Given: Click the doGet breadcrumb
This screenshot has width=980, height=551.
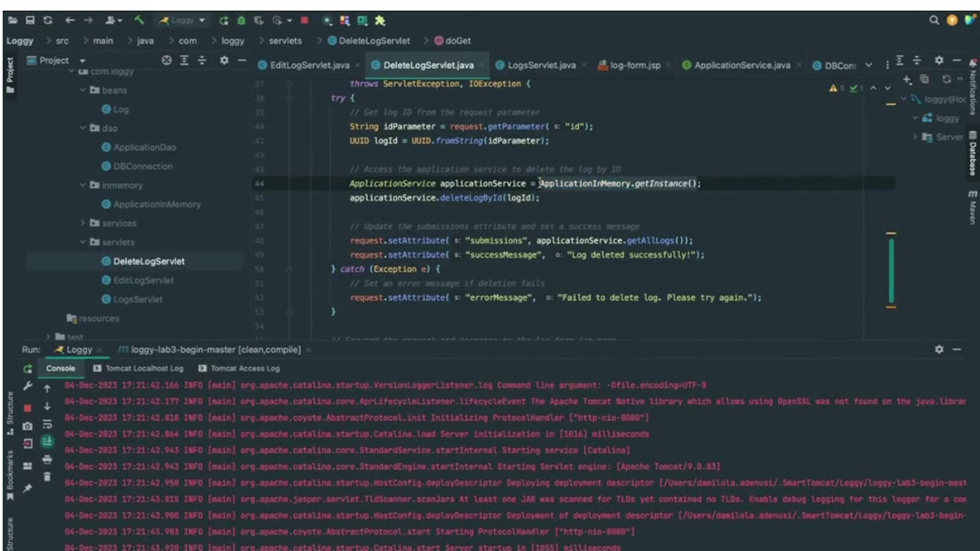Looking at the screenshot, I should [x=452, y=41].
